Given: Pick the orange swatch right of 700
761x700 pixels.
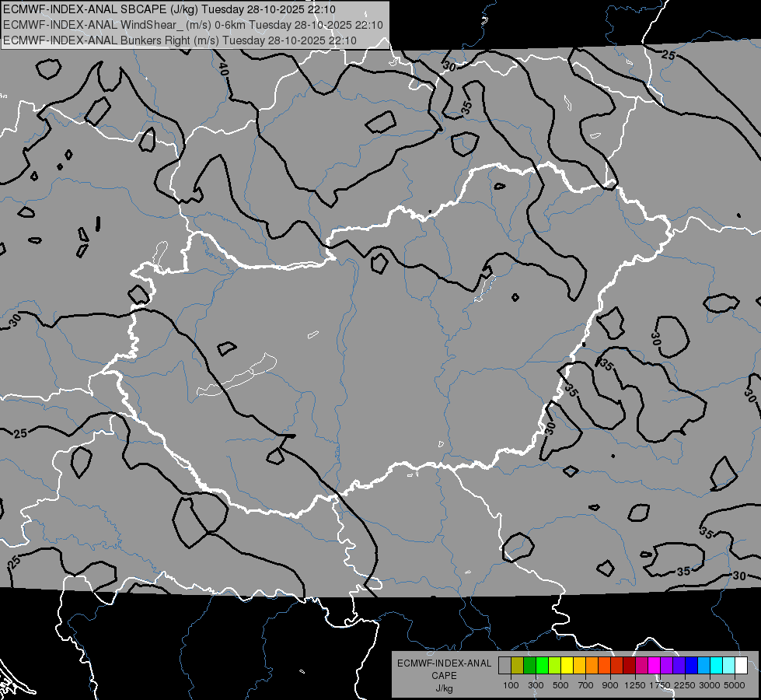Looking at the screenshot, I should click(592, 666).
